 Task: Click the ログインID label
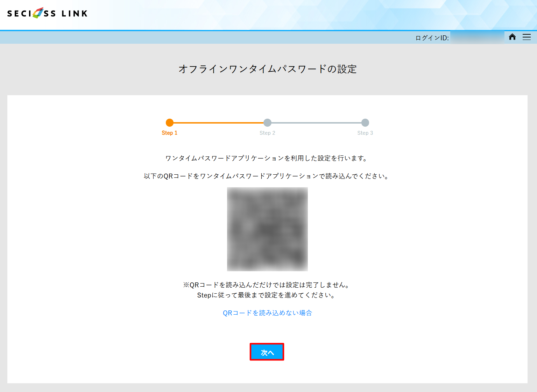point(432,38)
